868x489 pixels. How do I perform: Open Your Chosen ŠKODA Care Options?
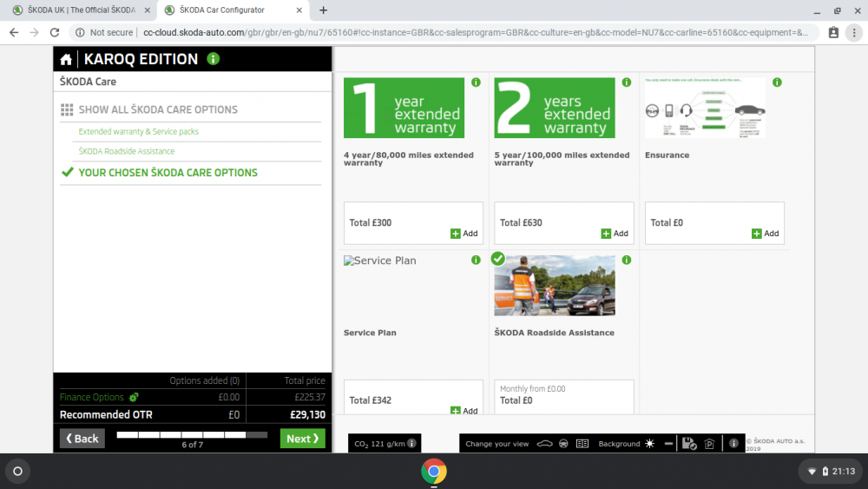[168, 173]
